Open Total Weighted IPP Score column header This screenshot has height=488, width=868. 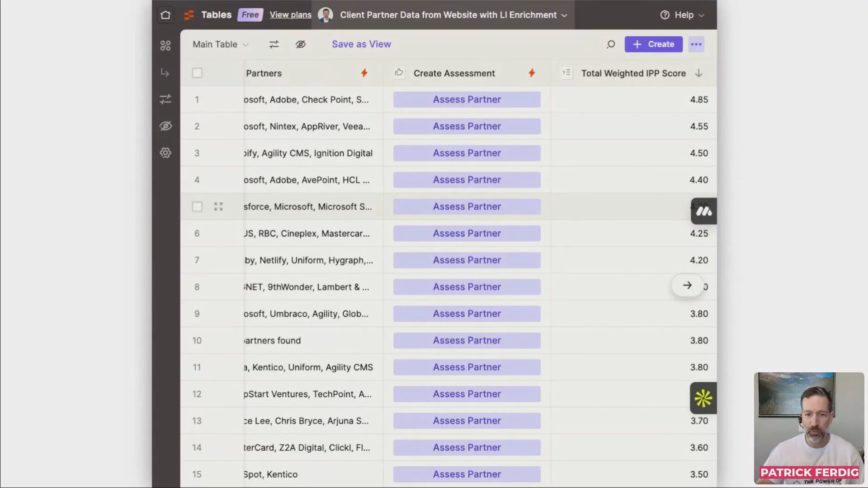[x=633, y=73]
